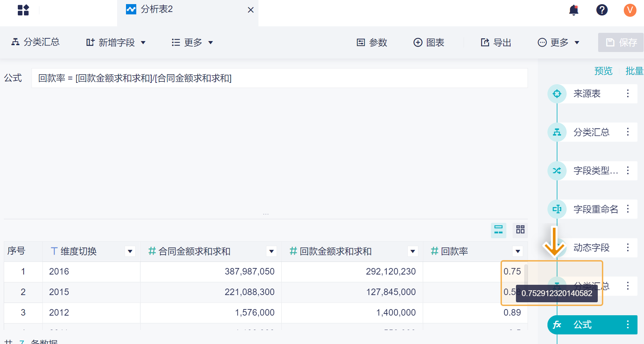Add a chart with 图表
This screenshot has height=344, width=644.
click(429, 42)
